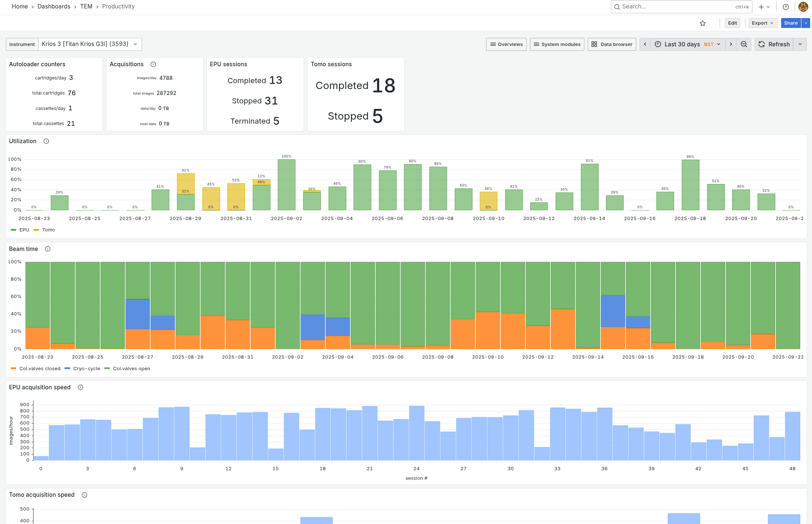The height and width of the screenshot is (524, 812).
Task: Click the EPU sessions panel title
Action: point(228,64)
